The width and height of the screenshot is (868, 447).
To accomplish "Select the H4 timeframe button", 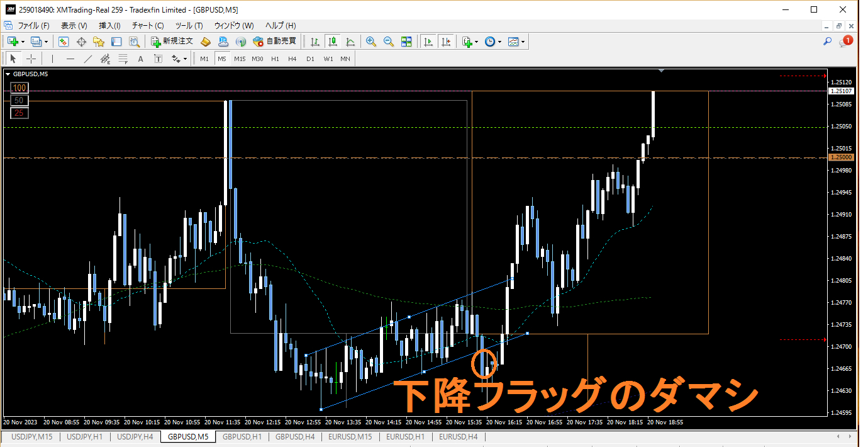I will point(292,59).
